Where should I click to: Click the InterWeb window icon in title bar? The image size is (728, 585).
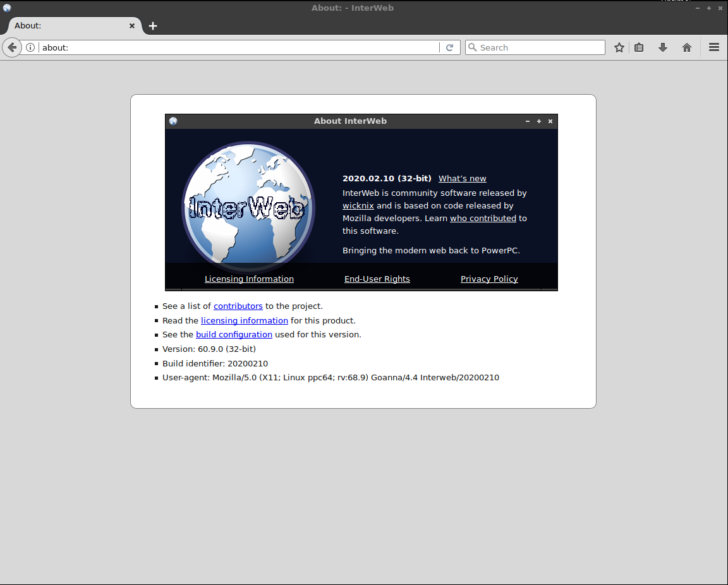[7, 8]
